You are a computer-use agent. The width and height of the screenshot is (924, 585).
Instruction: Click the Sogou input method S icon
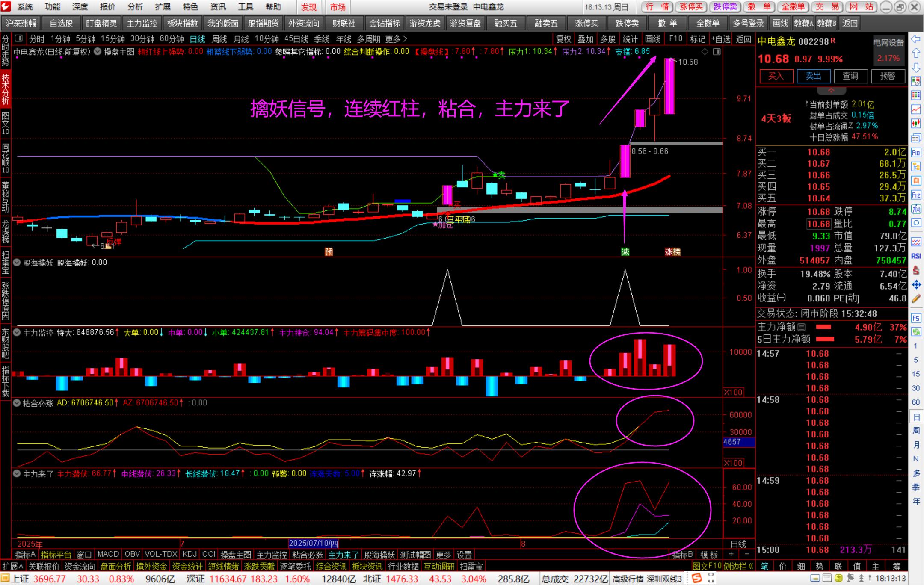click(697, 579)
